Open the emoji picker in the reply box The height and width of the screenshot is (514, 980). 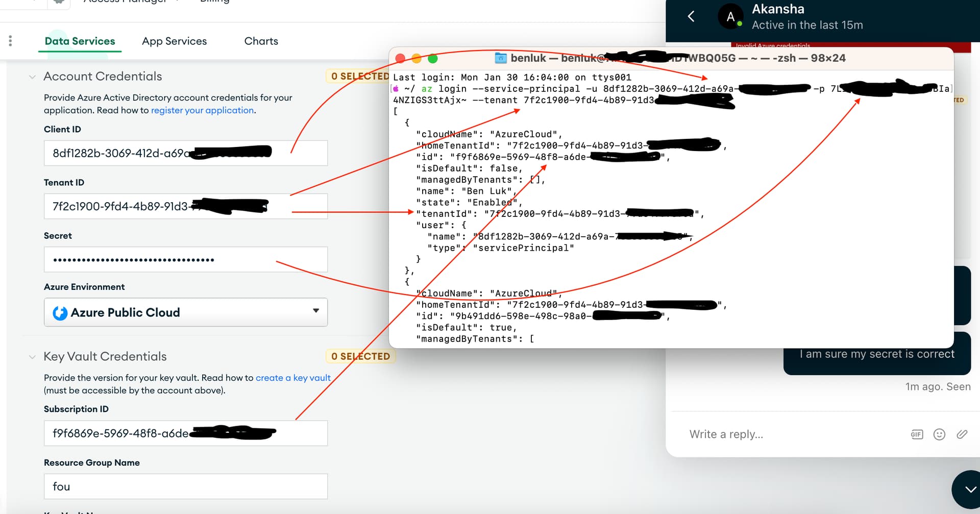pyautogui.click(x=940, y=434)
